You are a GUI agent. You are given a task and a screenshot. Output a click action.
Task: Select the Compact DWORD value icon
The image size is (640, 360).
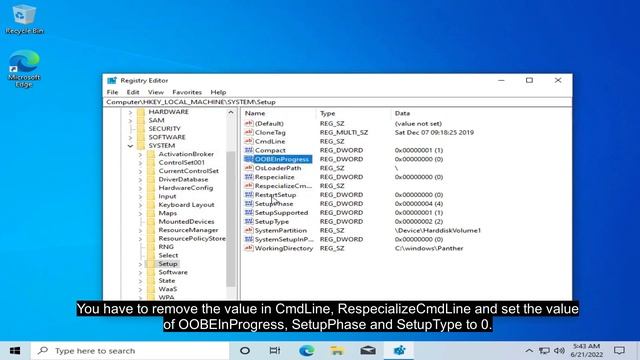(x=249, y=150)
